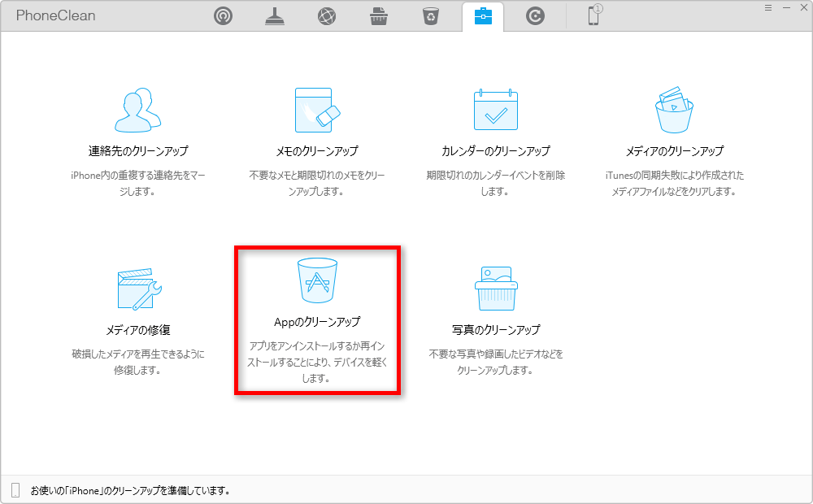Open the hamburger menu
The height and width of the screenshot is (504, 813).
767,7
